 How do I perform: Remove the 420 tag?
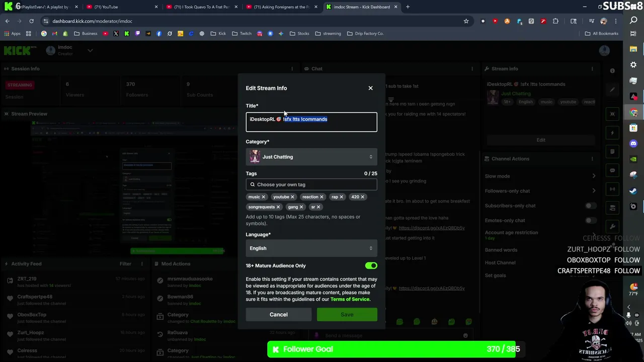click(x=362, y=197)
